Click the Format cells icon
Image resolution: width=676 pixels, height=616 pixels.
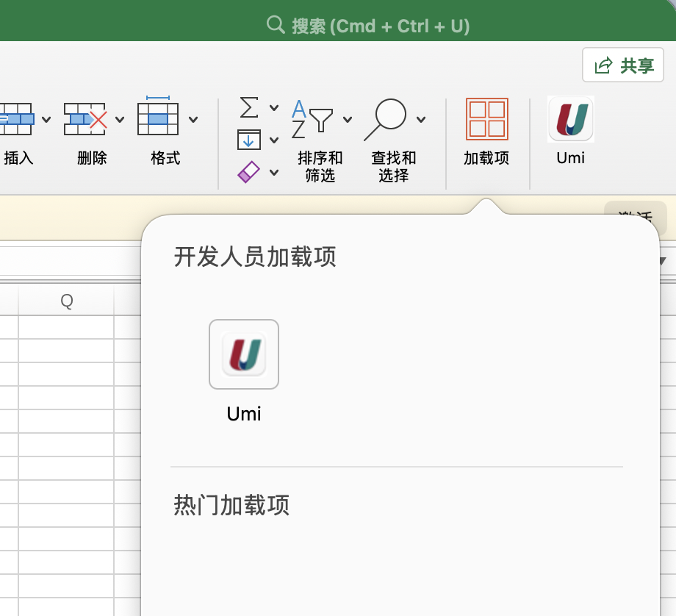158,115
